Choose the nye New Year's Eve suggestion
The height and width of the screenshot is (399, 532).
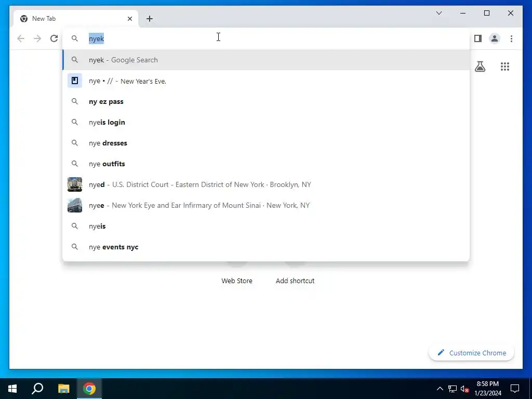click(x=266, y=81)
